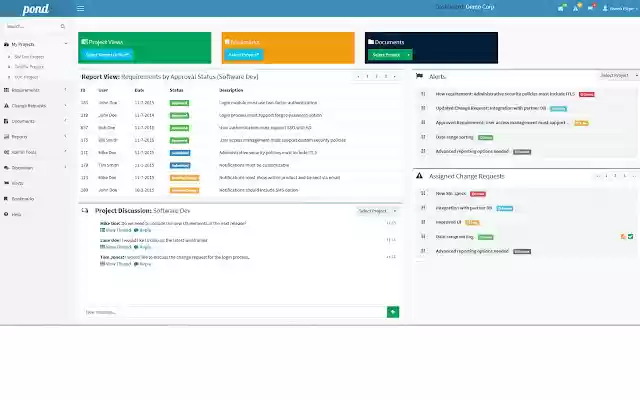Image resolution: width=640 pixels, height=400 pixels.
Task: Click the Project Discussion chat icon
Action: [85, 211]
